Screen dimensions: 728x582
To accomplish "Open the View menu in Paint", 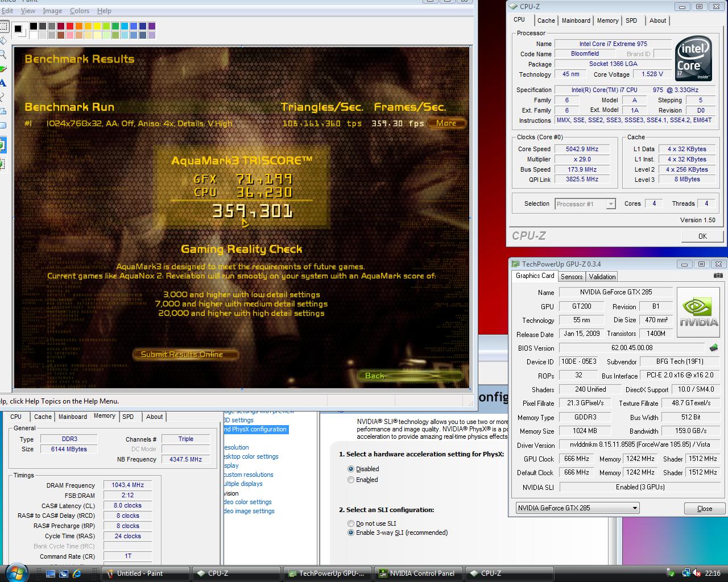I will click(28, 11).
